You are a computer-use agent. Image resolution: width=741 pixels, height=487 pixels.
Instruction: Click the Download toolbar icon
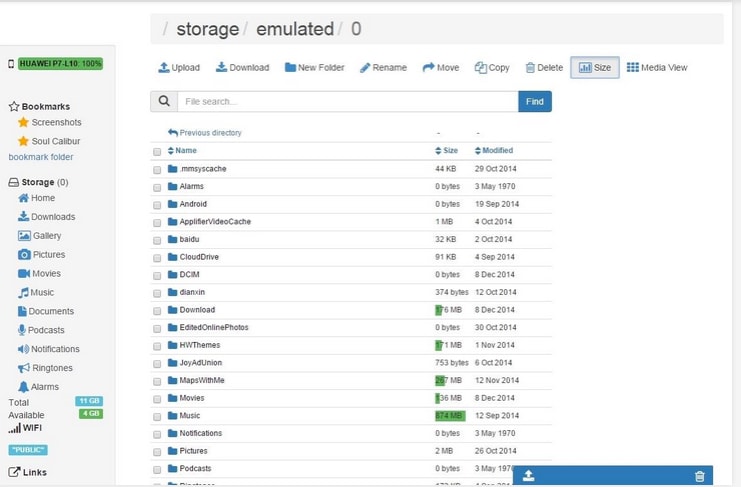(221, 68)
